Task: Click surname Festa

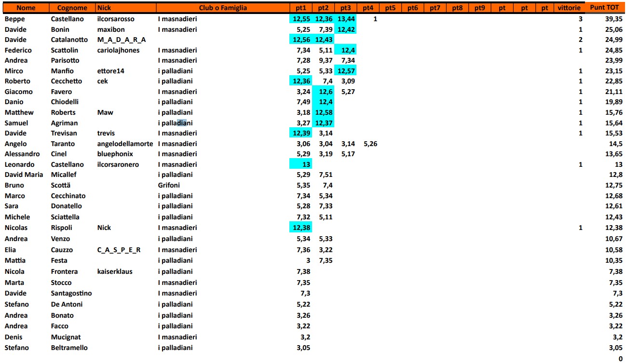Action: 59,260
